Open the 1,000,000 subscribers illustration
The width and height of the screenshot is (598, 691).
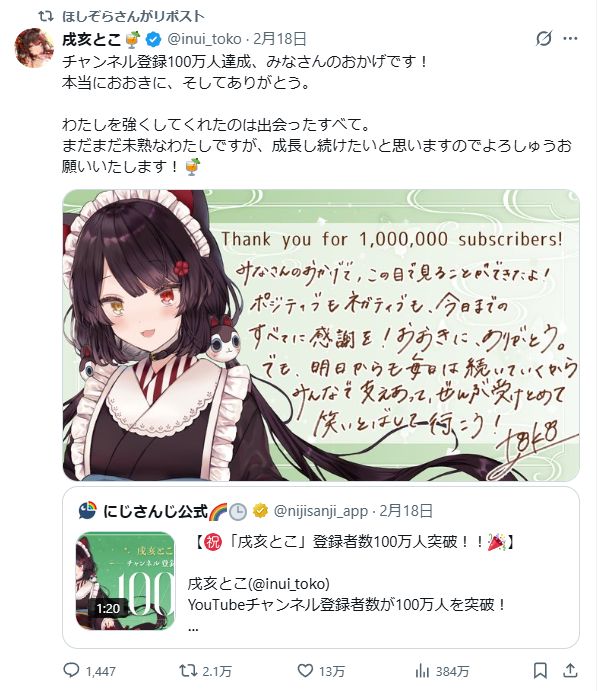point(321,335)
